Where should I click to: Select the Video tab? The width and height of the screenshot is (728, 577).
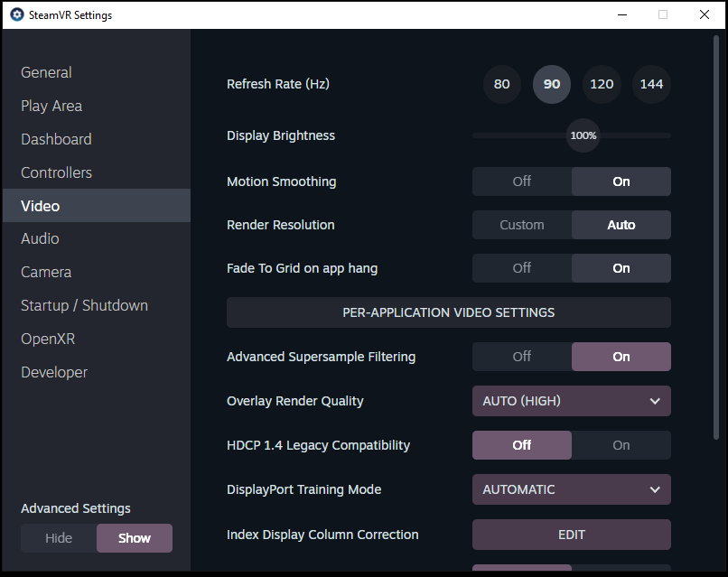click(97, 206)
